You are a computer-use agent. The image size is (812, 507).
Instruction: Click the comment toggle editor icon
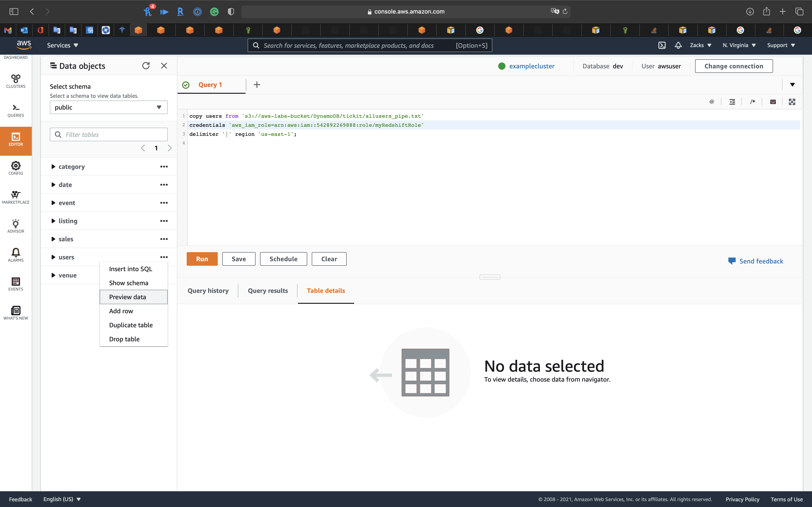753,102
